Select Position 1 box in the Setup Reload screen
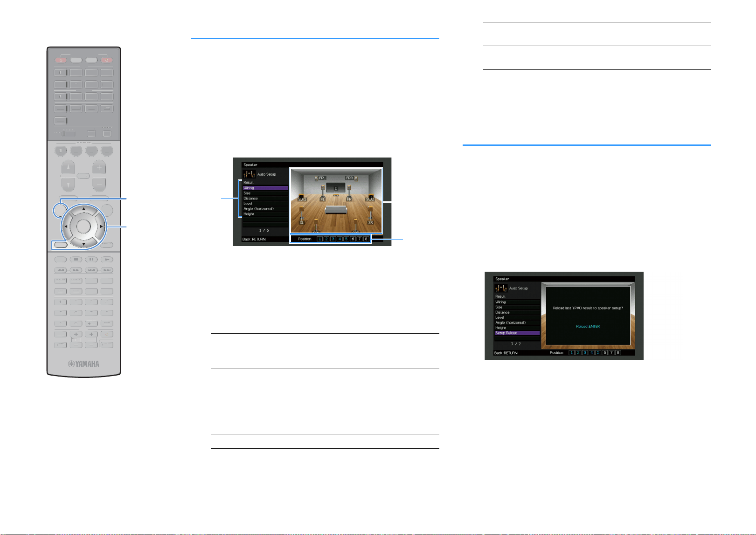Image resolution: width=756 pixels, height=535 pixels. click(x=572, y=353)
